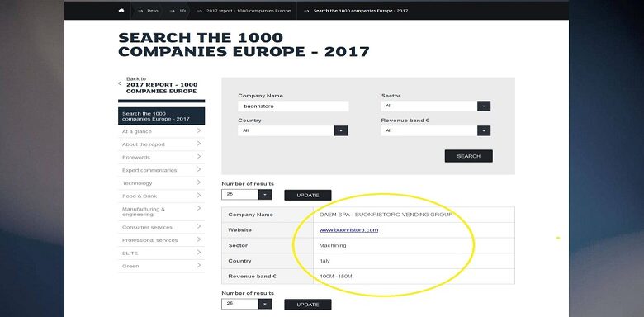Click the SEARCH button
This screenshot has width=644, height=317.
tap(469, 156)
